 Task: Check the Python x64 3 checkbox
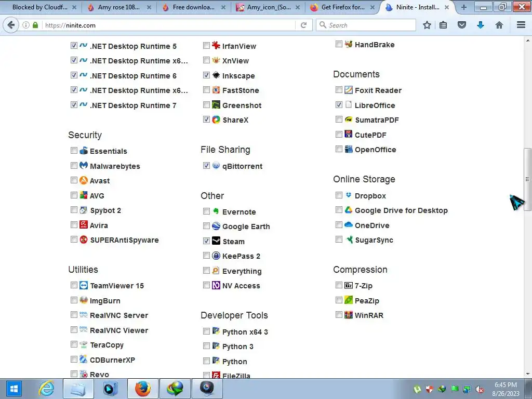pyautogui.click(x=206, y=331)
